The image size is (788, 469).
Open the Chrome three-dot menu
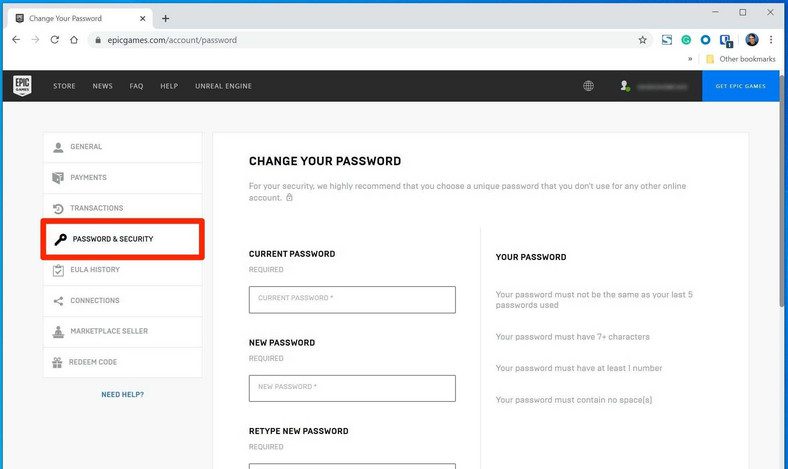771,40
